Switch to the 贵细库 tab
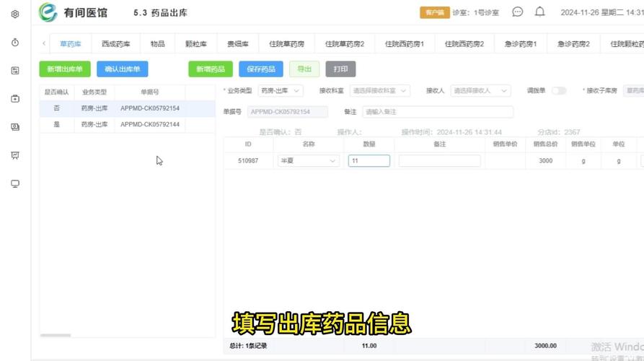 pos(238,43)
